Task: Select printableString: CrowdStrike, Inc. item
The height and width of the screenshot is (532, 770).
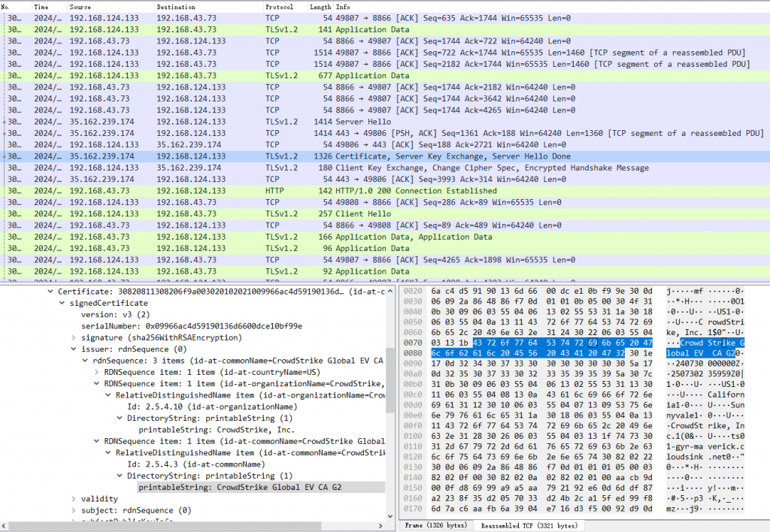Action: pyautogui.click(x=217, y=430)
